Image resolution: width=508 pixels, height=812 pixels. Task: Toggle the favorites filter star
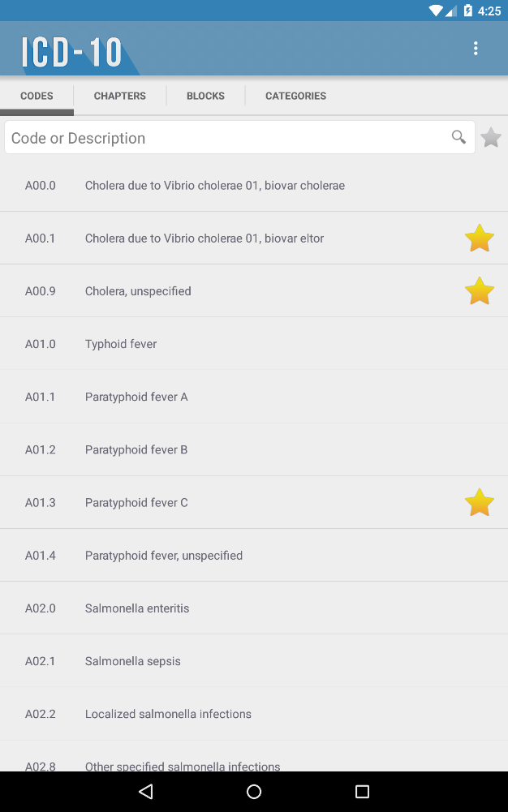(491, 138)
